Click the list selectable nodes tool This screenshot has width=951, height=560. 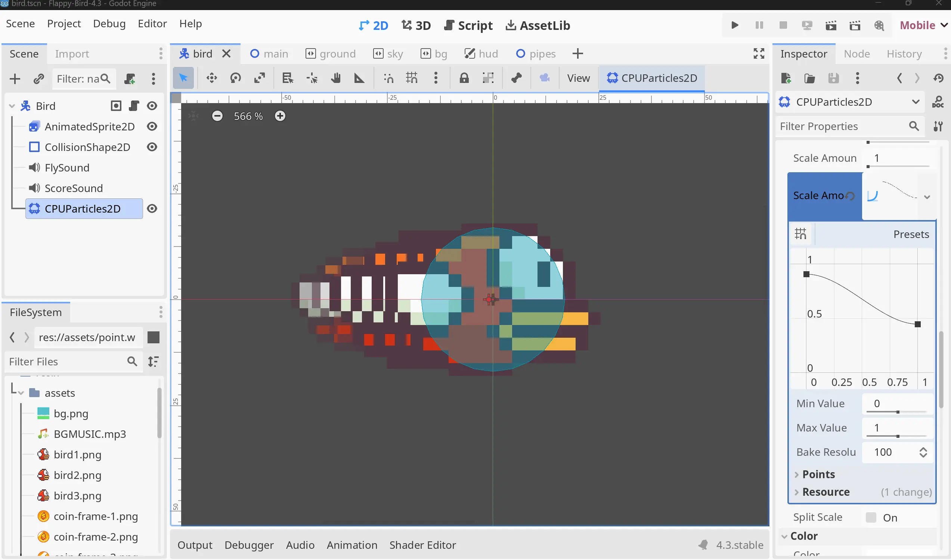pyautogui.click(x=288, y=78)
